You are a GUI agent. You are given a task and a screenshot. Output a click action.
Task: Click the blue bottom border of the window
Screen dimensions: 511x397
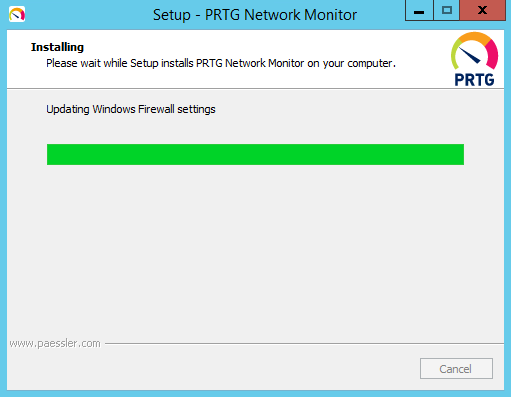(255, 394)
